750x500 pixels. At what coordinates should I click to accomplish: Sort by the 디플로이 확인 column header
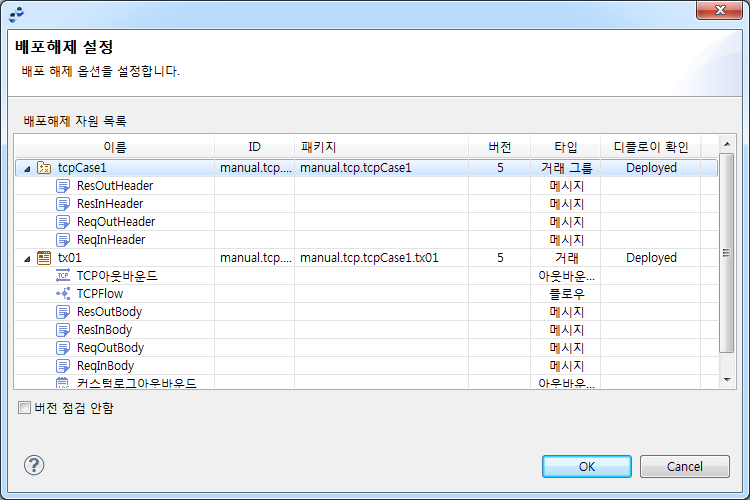pyautogui.click(x=651, y=147)
